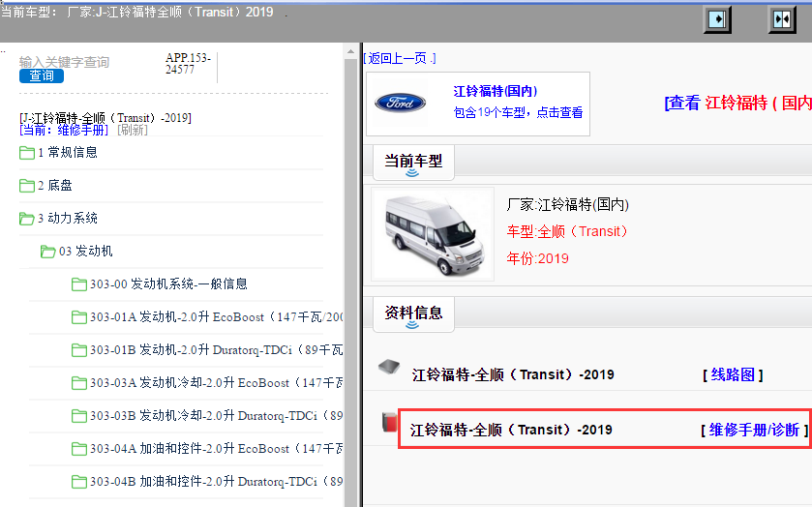Click the left panel scrollbar up arrow
812x507 pixels.
(x=350, y=51)
